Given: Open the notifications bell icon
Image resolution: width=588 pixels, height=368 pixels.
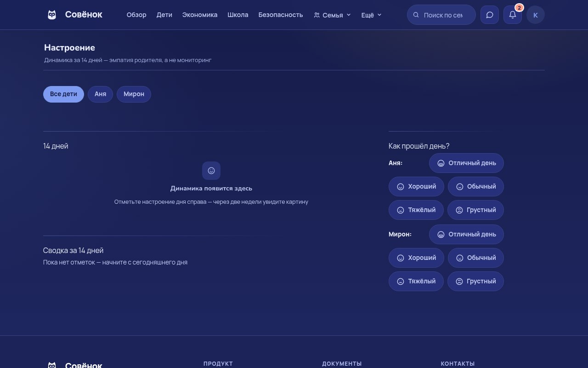Looking at the screenshot, I should point(513,15).
